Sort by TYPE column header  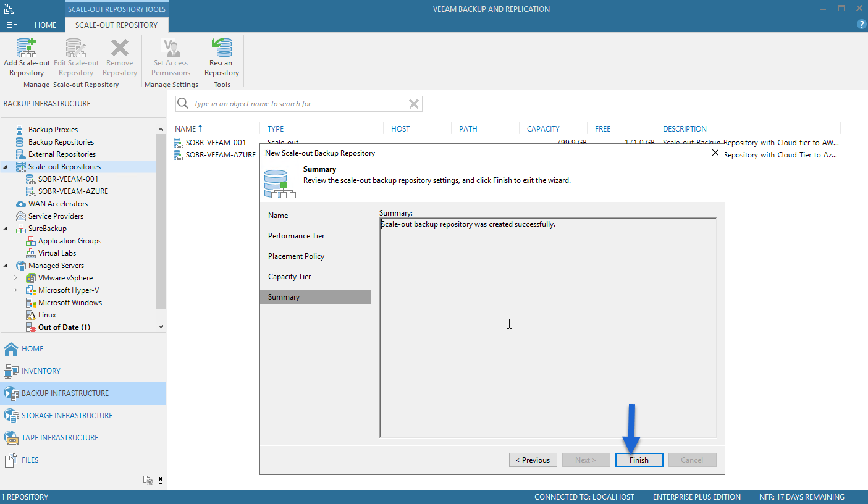tap(276, 129)
